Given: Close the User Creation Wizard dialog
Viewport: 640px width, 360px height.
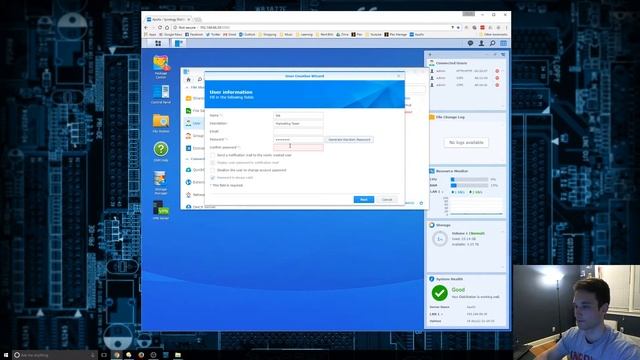Looking at the screenshot, I should pos(399,76).
